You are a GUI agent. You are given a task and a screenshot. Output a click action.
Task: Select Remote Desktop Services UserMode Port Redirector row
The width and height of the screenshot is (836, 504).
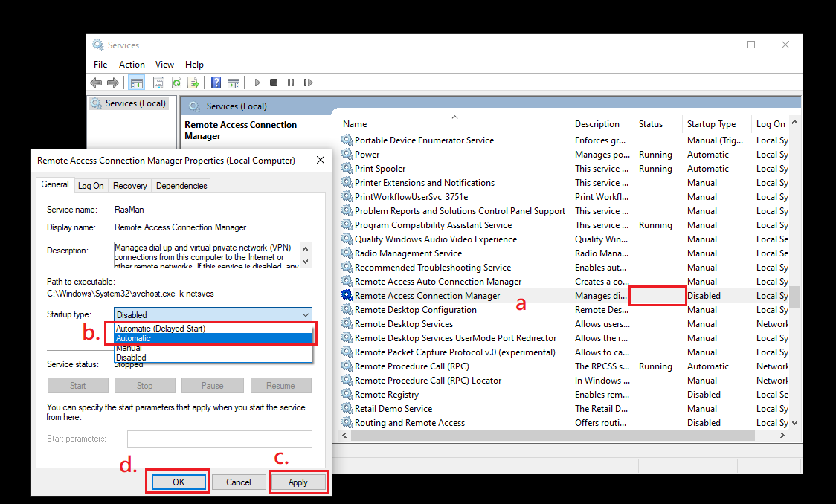point(564,337)
